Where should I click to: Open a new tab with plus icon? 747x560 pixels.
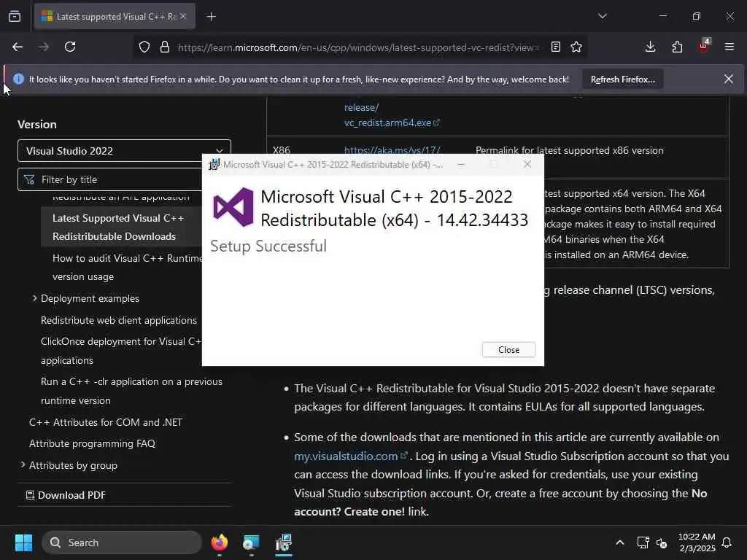click(x=211, y=17)
